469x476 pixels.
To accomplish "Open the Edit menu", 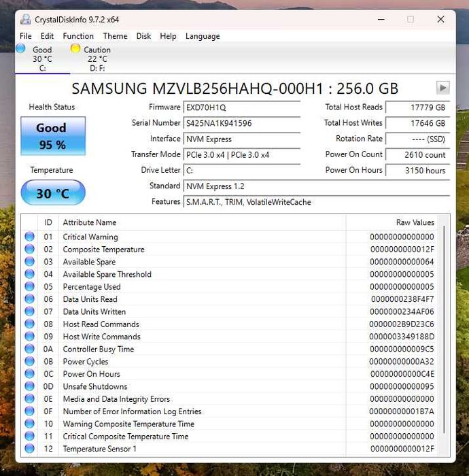I will tap(47, 36).
